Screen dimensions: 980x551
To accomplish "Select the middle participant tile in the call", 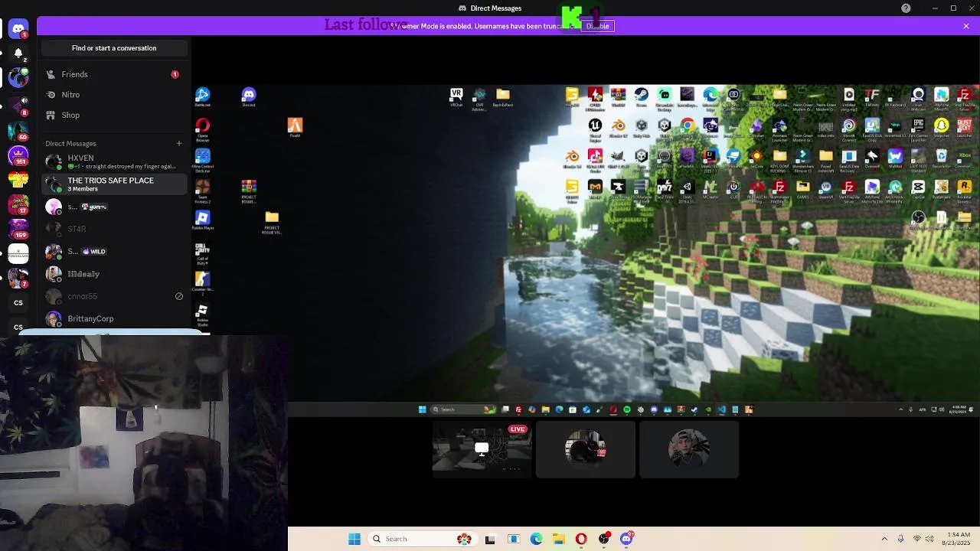I will tap(586, 449).
